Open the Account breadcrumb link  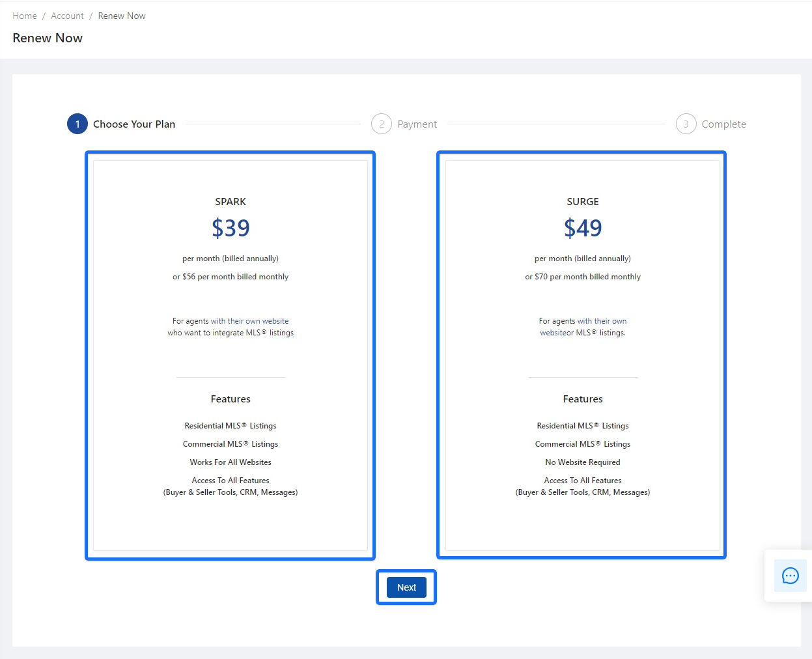tap(67, 16)
